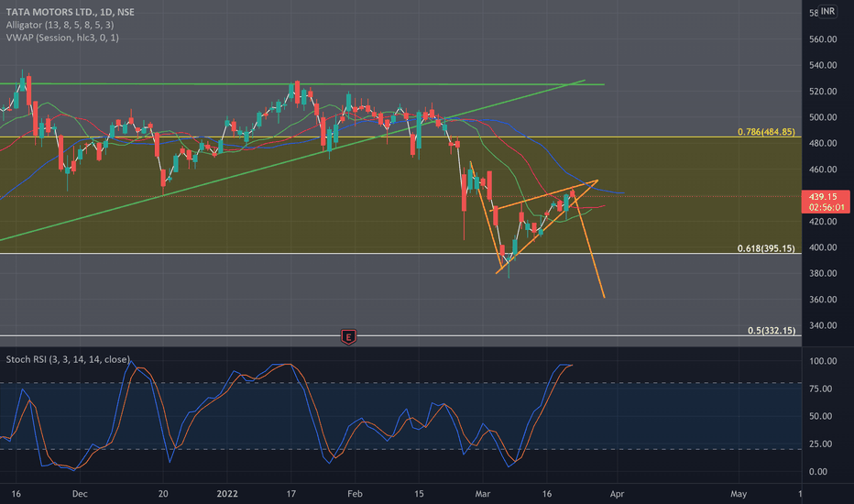Click the 0.618(395.15) Fibonacci level label
Viewport: 854px width, 504px height.
pyautogui.click(x=766, y=248)
